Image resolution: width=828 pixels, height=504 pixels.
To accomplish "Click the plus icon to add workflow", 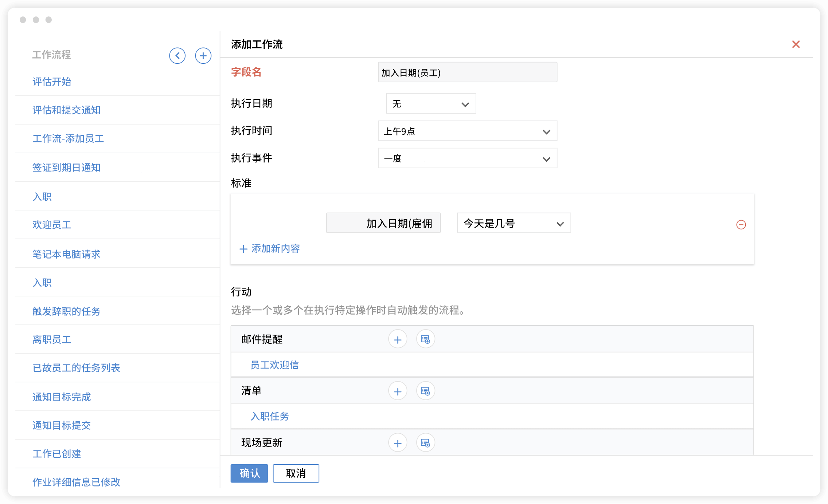I will click(203, 56).
